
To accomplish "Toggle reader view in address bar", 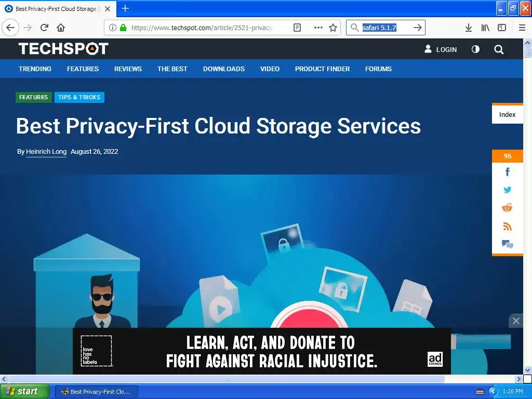I will pos(297,28).
